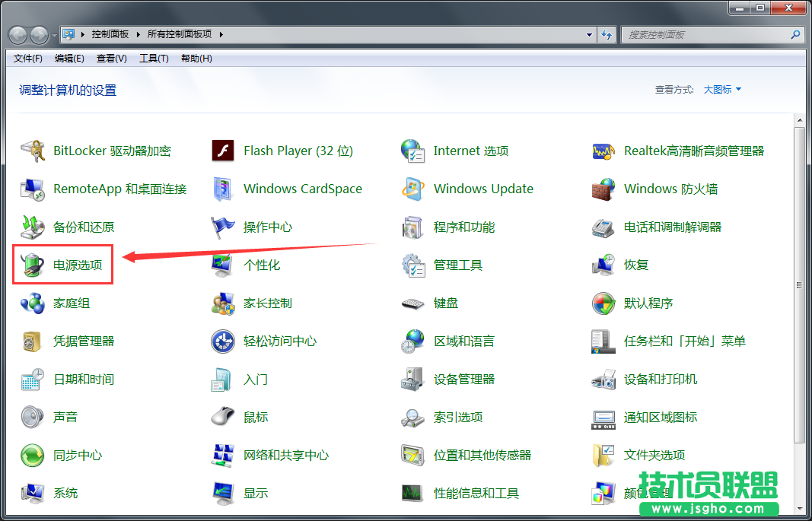The image size is (812, 521).
Task: Click the back navigation button
Action: coord(17,34)
